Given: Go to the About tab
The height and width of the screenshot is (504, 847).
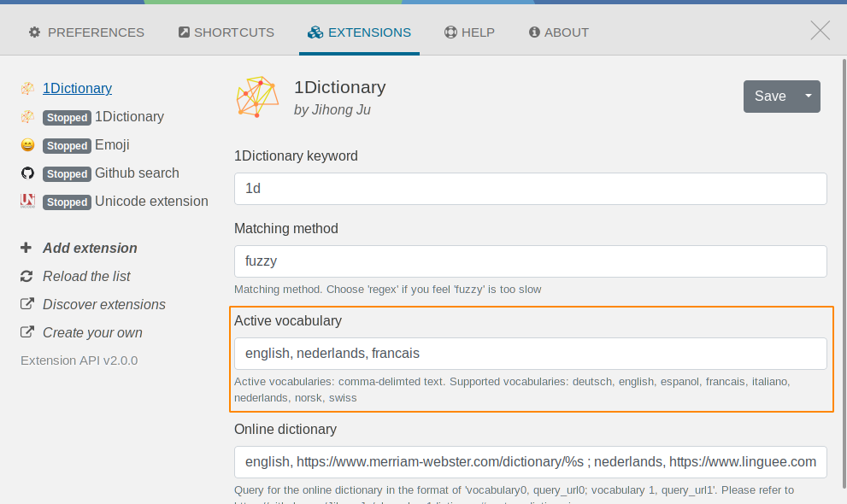Looking at the screenshot, I should [559, 32].
